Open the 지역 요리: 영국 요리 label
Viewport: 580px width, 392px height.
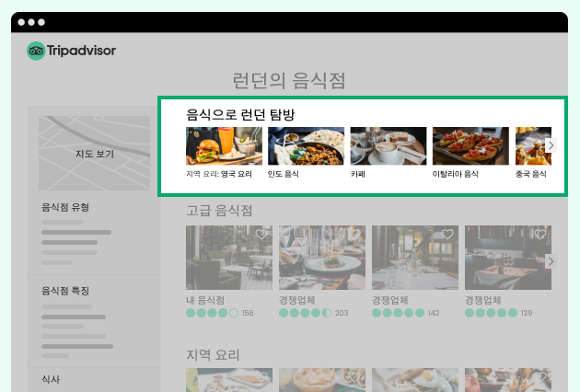(x=219, y=174)
